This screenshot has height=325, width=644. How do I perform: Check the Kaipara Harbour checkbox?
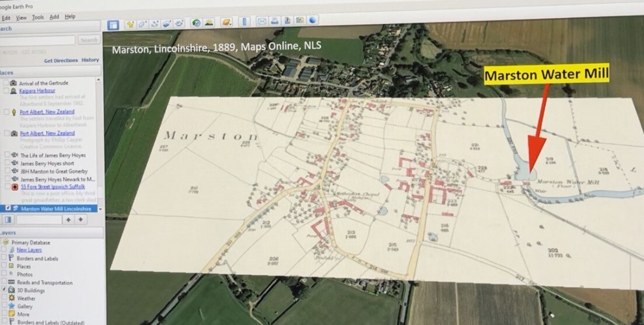point(6,91)
